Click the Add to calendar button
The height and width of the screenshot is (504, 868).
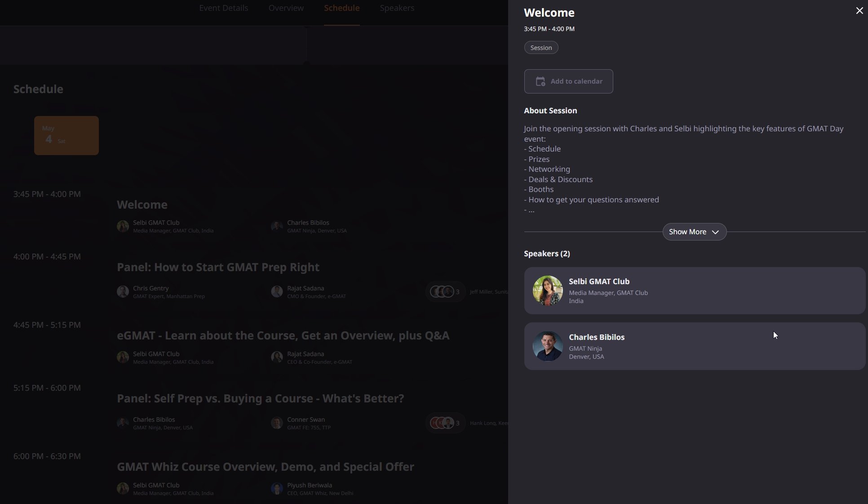coord(568,81)
